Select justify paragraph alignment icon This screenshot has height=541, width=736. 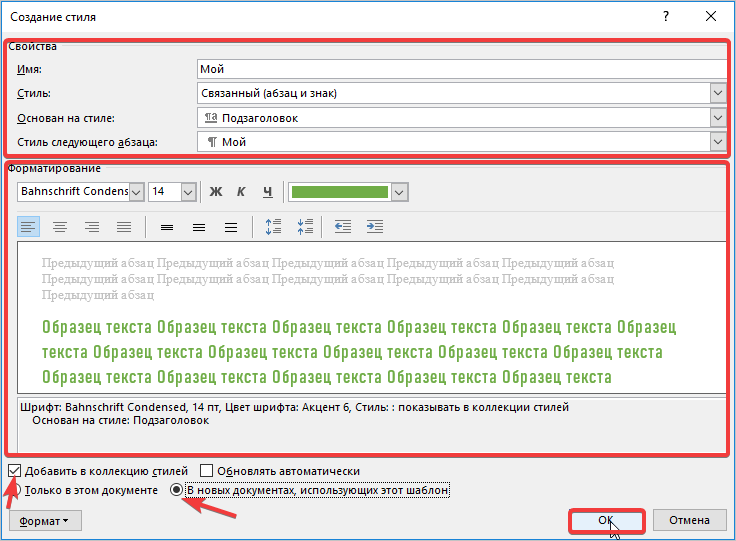(x=124, y=227)
